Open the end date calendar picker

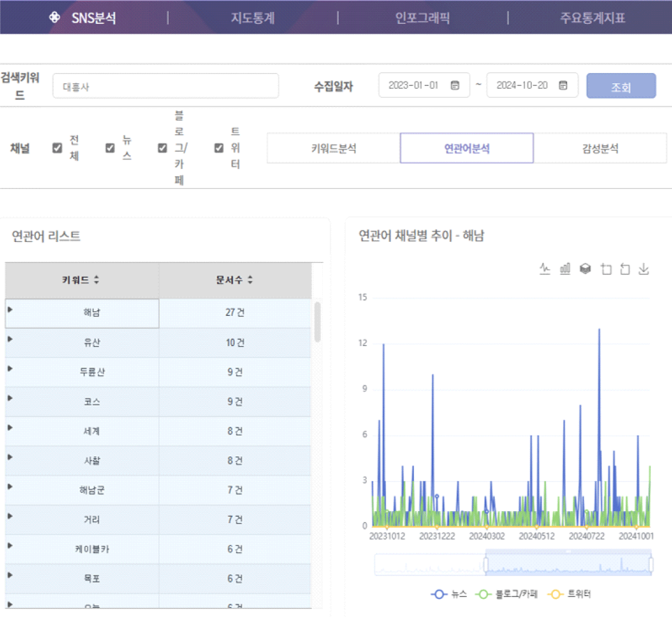click(x=563, y=85)
